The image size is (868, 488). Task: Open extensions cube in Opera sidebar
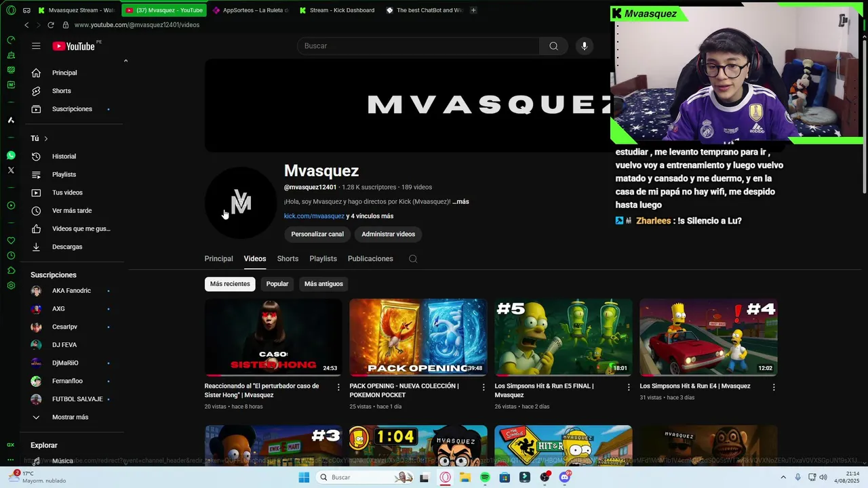click(11, 270)
